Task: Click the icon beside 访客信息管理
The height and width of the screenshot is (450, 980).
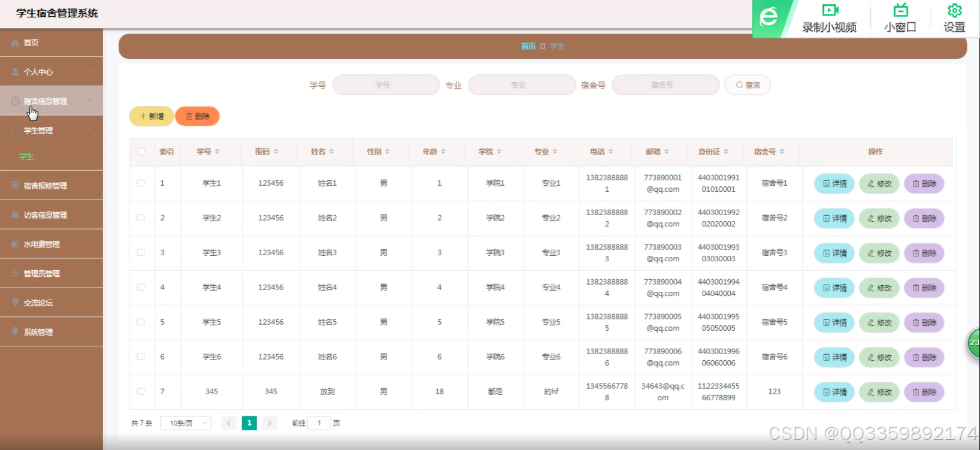Action: click(x=16, y=215)
